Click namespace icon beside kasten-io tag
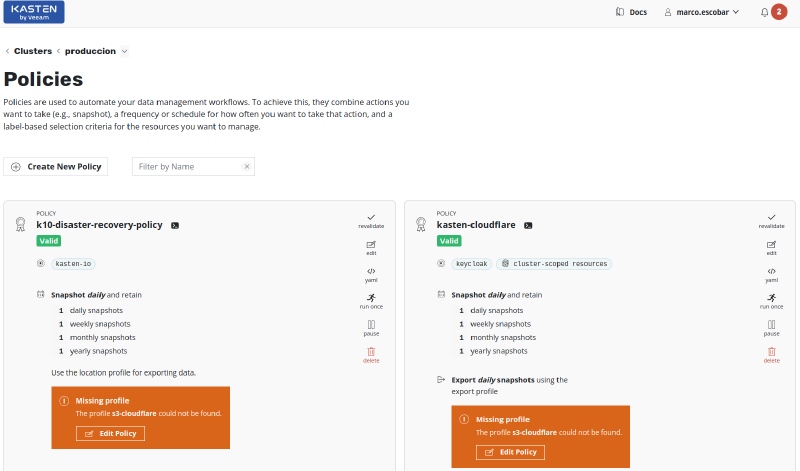This screenshot has width=800, height=471. pyautogui.click(x=41, y=264)
